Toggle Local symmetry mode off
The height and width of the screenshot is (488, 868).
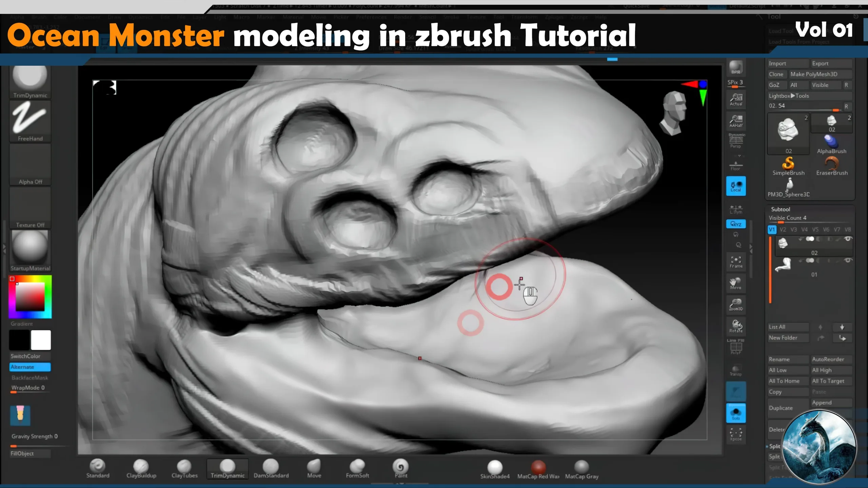point(736,186)
